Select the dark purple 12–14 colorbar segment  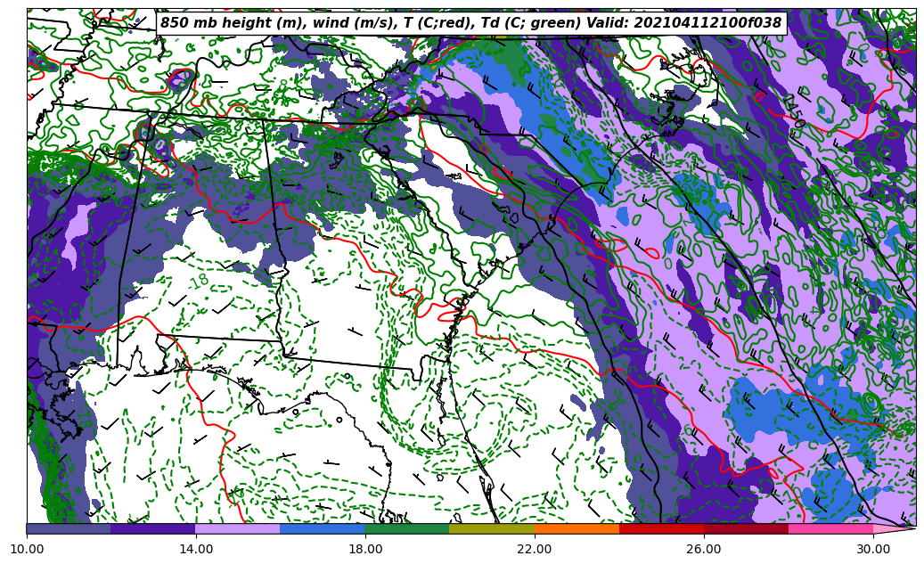pyautogui.click(x=153, y=528)
